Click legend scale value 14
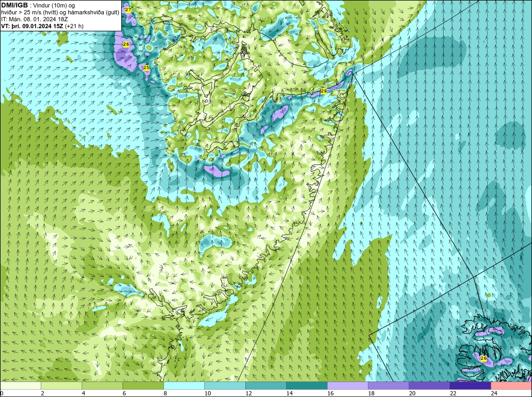Screen dimensions: 532x397 pyautogui.click(x=289, y=393)
